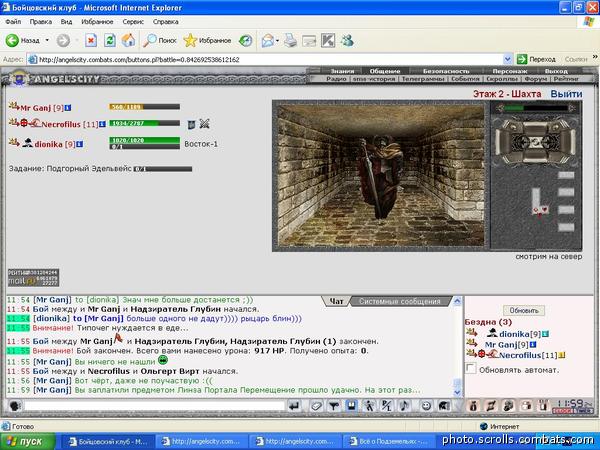Click the Выйти link to leave dungeon
The image size is (600, 450).
[566, 94]
